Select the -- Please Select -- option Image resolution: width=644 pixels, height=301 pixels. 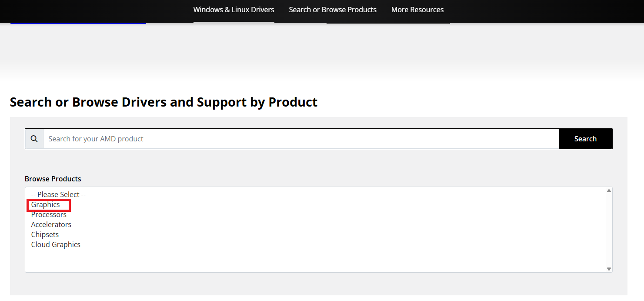point(58,194)
